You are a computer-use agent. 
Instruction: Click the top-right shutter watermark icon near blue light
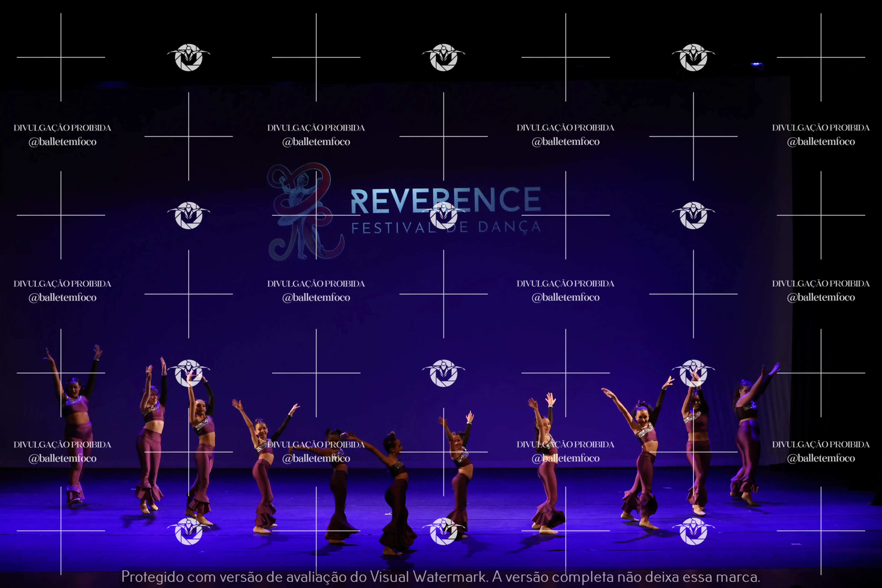point(693,57)
